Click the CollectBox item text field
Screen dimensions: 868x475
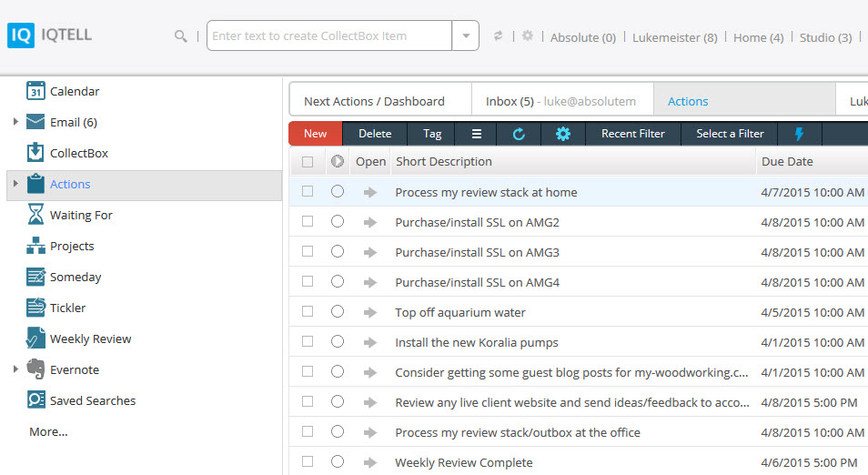329,36
